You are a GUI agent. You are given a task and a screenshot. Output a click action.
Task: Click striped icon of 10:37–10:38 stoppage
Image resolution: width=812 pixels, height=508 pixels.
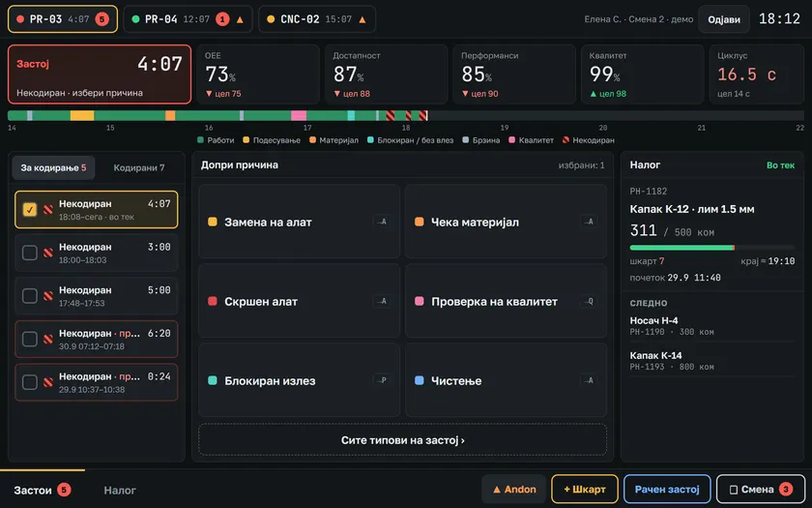48,382
